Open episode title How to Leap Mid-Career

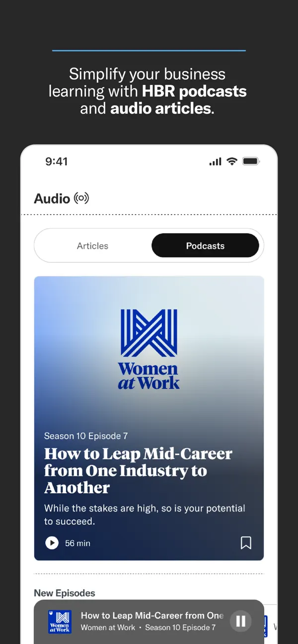pyautogui.click(x=138, y=470)
